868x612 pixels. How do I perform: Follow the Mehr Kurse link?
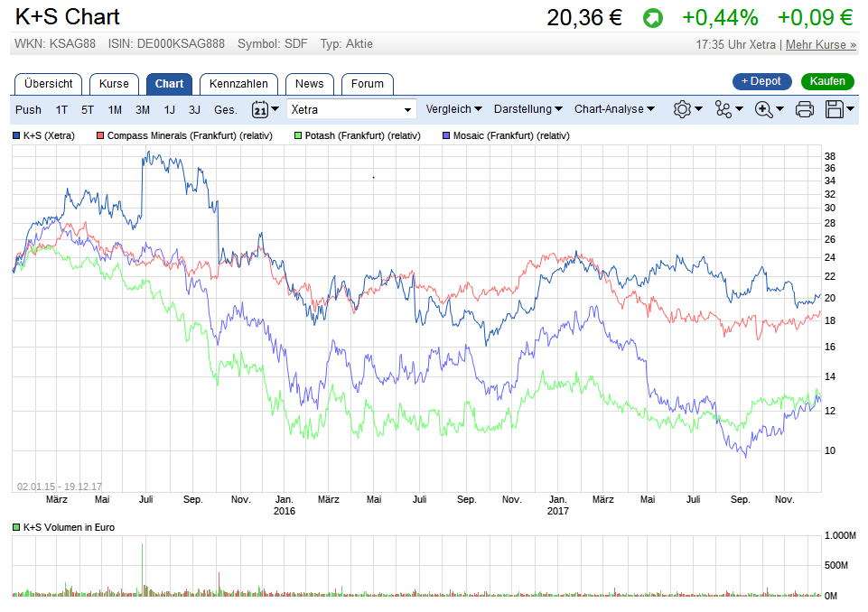[x=821, y=45]
